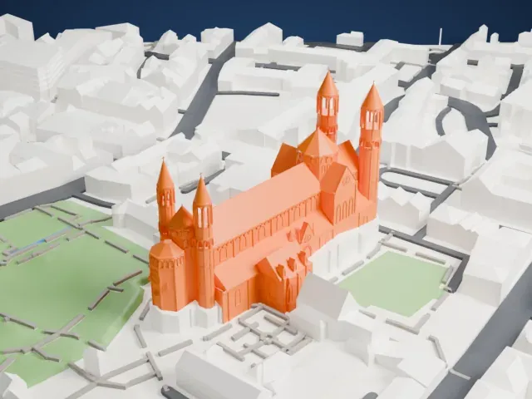Click the octagonal central dome of the cathedral
Viewport: 532px width, 399px height.
[318, 145]
